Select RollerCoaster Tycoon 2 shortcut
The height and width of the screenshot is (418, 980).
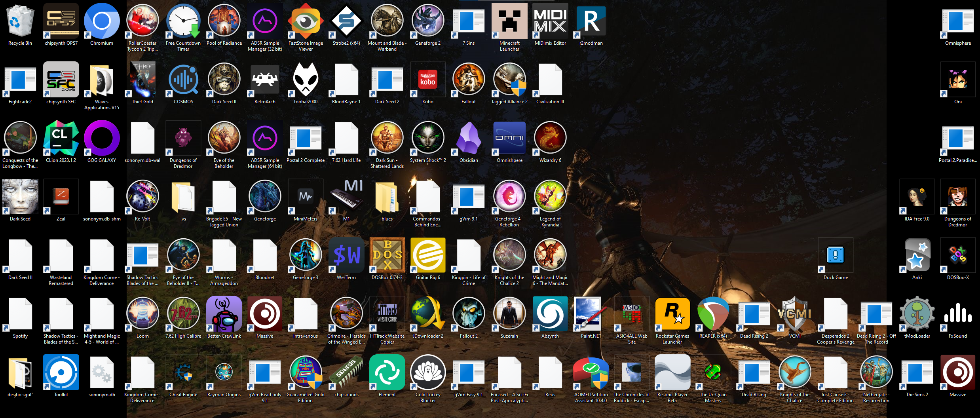pos(142,21)
